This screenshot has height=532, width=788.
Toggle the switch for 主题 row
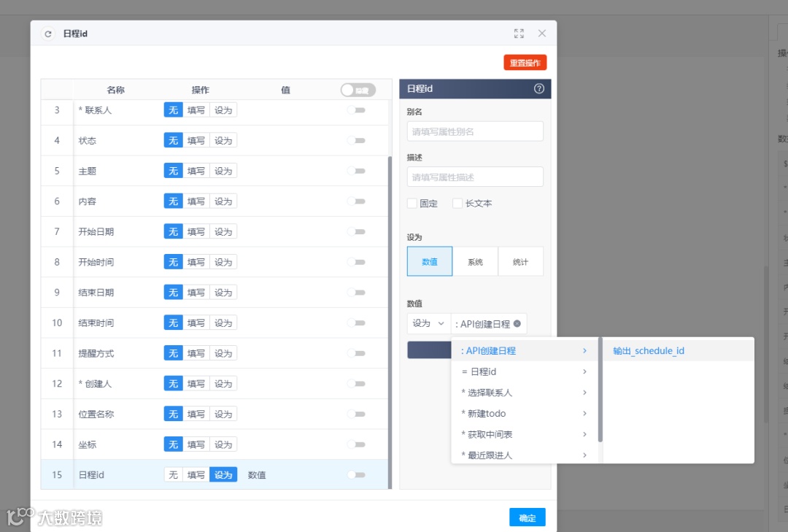click(x=356, y=171)
